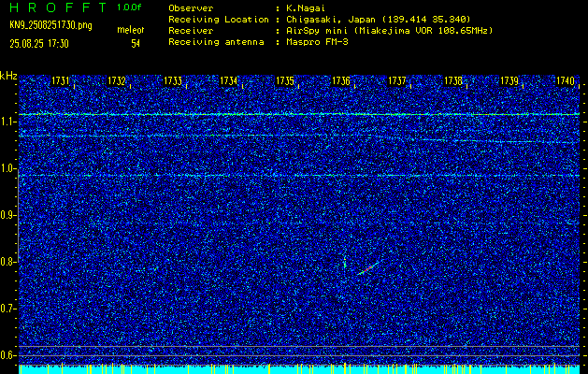Image resolution: width=588 pixels, height=374 pixels.
Task: Click the Receiving antenna label
Action: [216, 42]
